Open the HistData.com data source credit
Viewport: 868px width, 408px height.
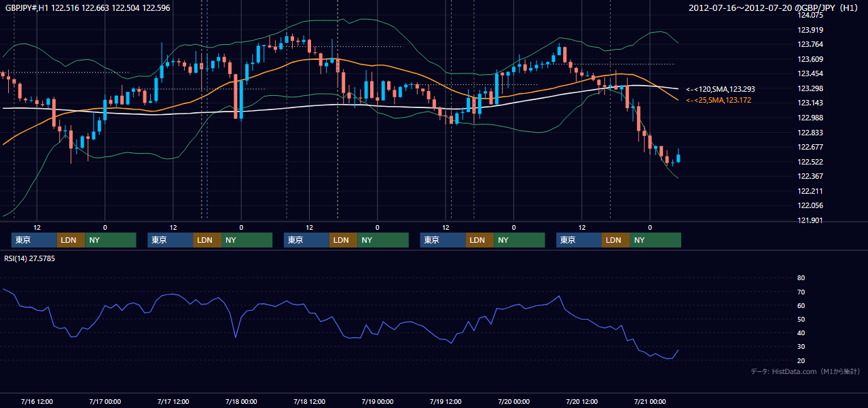click(805, 371)
